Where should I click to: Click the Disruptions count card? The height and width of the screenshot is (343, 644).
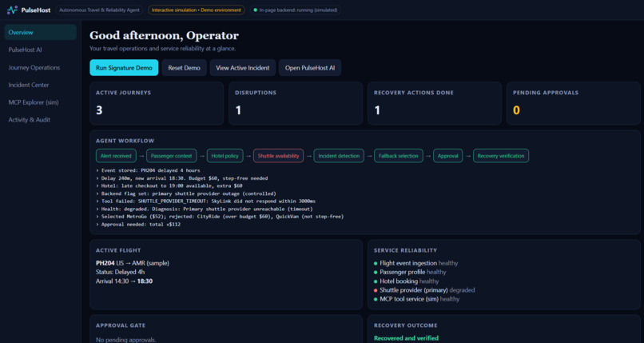click(296, 103)
